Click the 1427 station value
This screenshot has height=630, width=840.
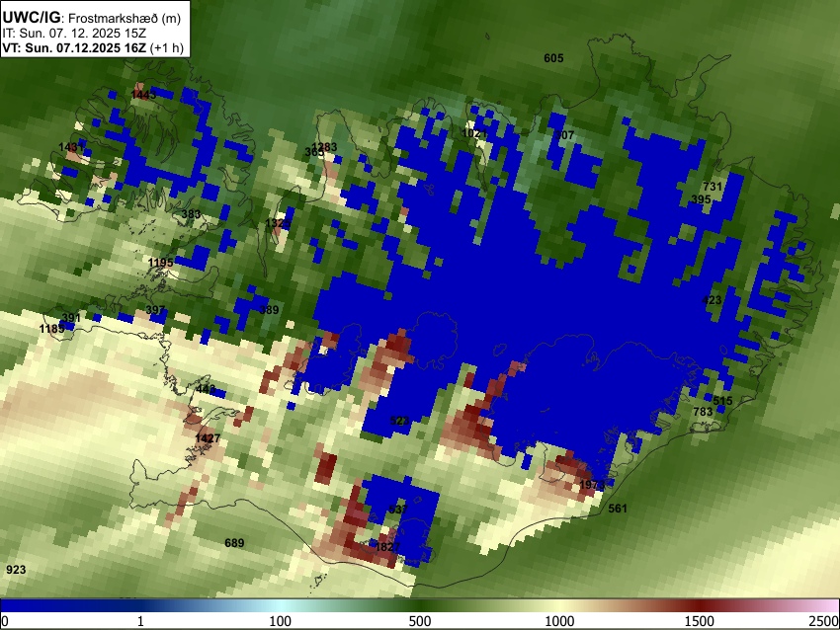point(208,438)
